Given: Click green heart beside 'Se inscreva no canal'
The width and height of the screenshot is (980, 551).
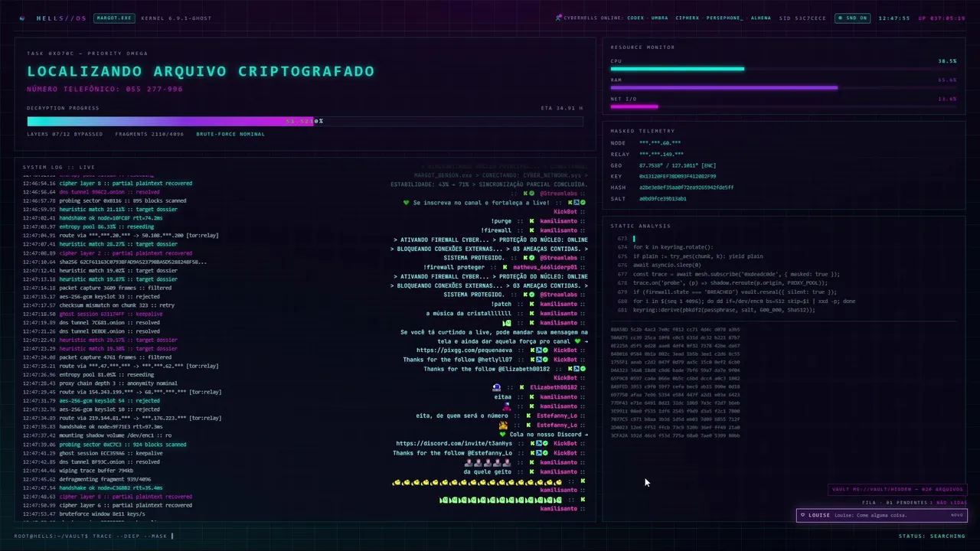Looking at the screenshot, I should (x=407, y=203).
